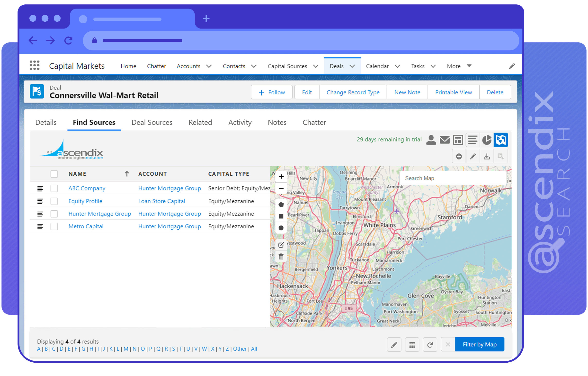Check the Metro Capital row checkbox

pyautogui.click(x=54, y=227)
